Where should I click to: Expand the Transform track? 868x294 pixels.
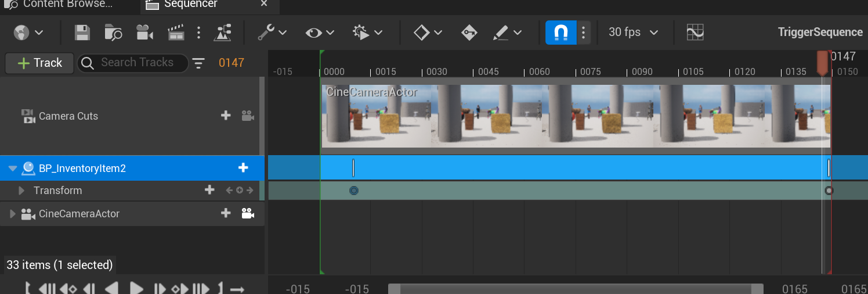click(21, 191)
